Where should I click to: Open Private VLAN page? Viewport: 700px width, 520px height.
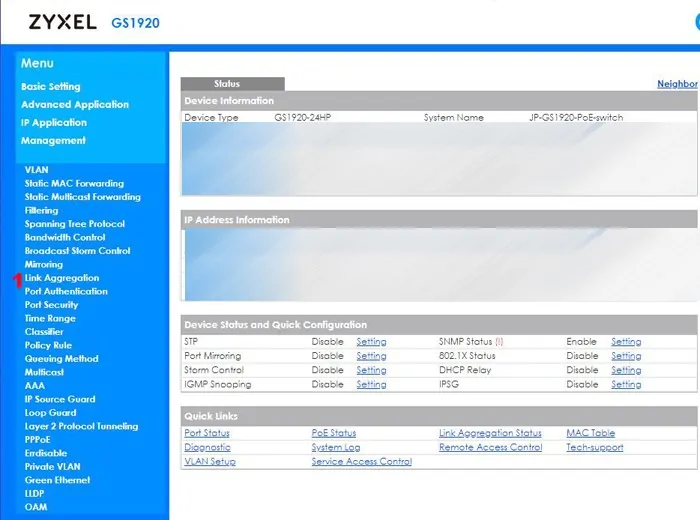(53, 466)
